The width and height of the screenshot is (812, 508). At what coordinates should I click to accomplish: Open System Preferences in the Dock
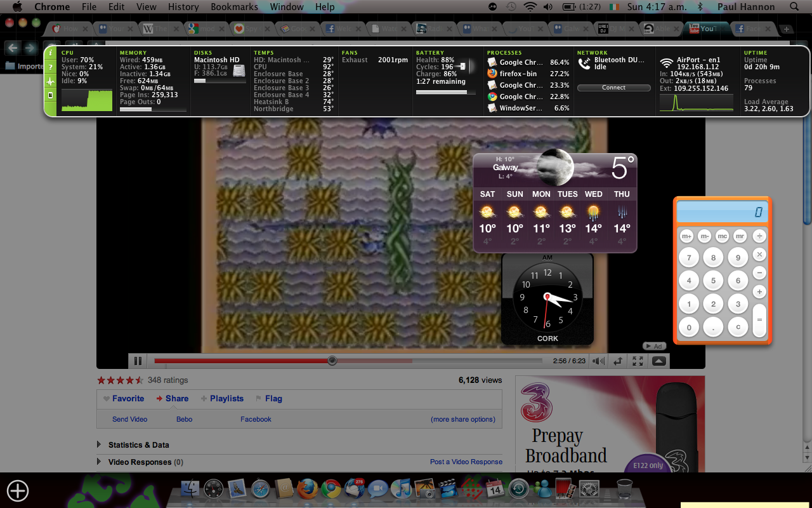click(589, 489)
